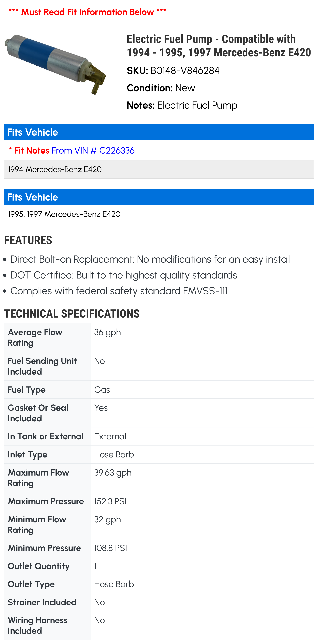
Task: Click the Notes: Electric Fuel Pump line
Action: point(182,105)
